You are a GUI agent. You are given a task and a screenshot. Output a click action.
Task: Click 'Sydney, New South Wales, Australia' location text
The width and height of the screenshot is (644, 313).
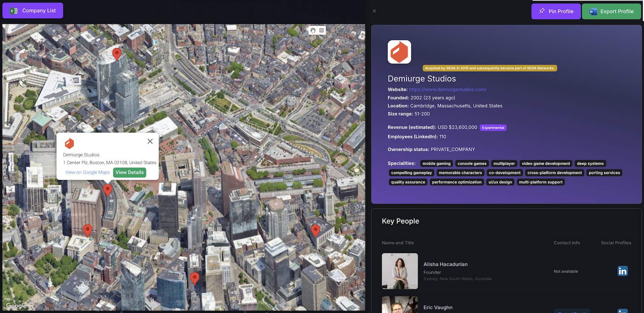tap(457, 279)
